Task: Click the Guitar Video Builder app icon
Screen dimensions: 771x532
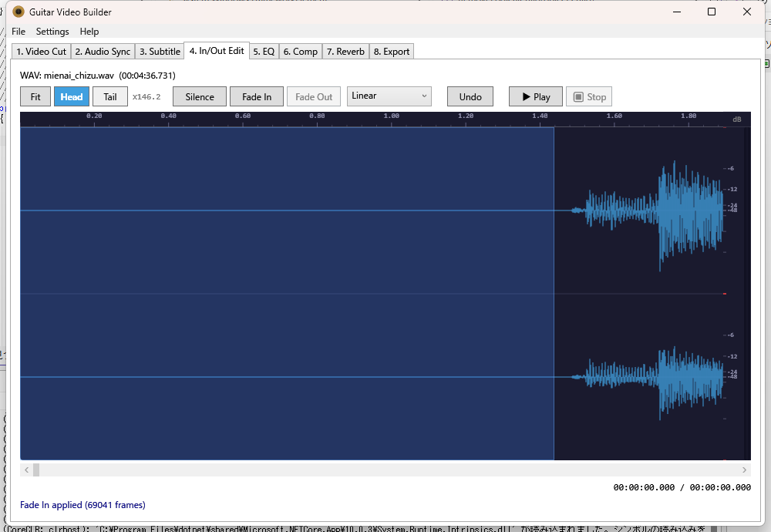Action: coord(19,12)
